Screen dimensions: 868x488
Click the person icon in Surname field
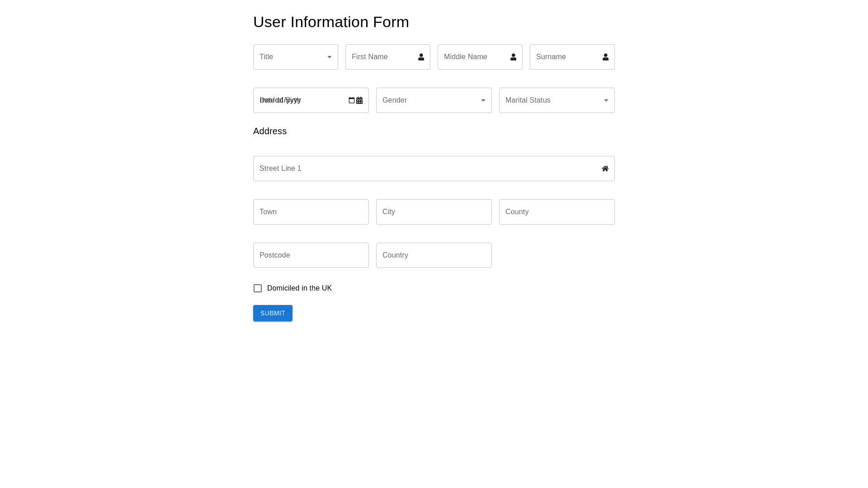605,57
